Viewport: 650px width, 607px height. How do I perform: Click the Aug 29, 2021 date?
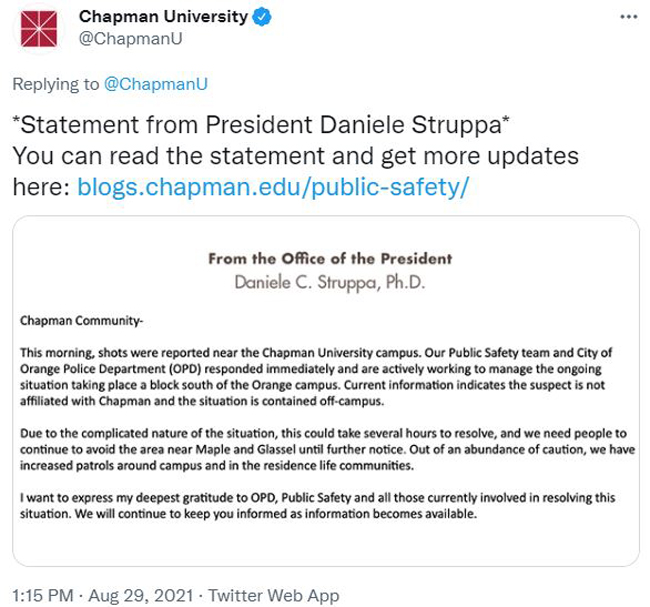pos(141,595)
